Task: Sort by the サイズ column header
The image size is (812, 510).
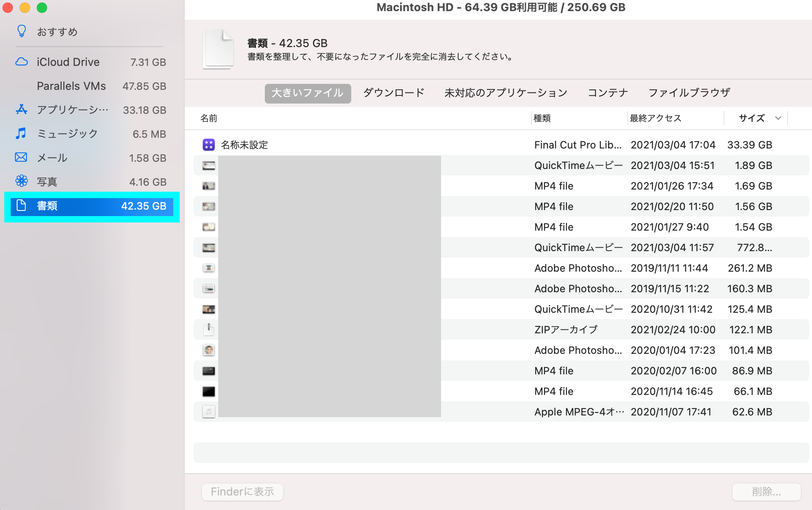Action: click(752, 118)
